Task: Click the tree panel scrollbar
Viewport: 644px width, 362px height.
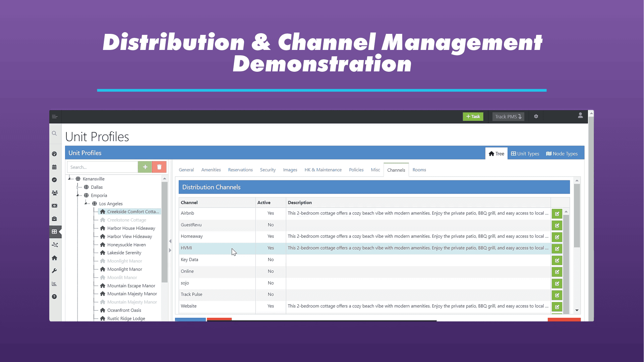Action: pyautogui.click(x=165, y=232)
